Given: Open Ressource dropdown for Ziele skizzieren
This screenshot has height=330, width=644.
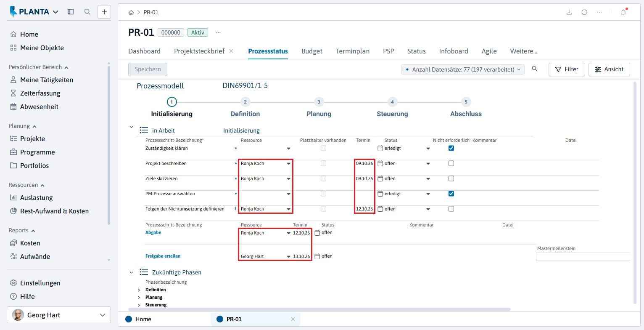Looking at the screenshot, I should click(x=288, y=179).
